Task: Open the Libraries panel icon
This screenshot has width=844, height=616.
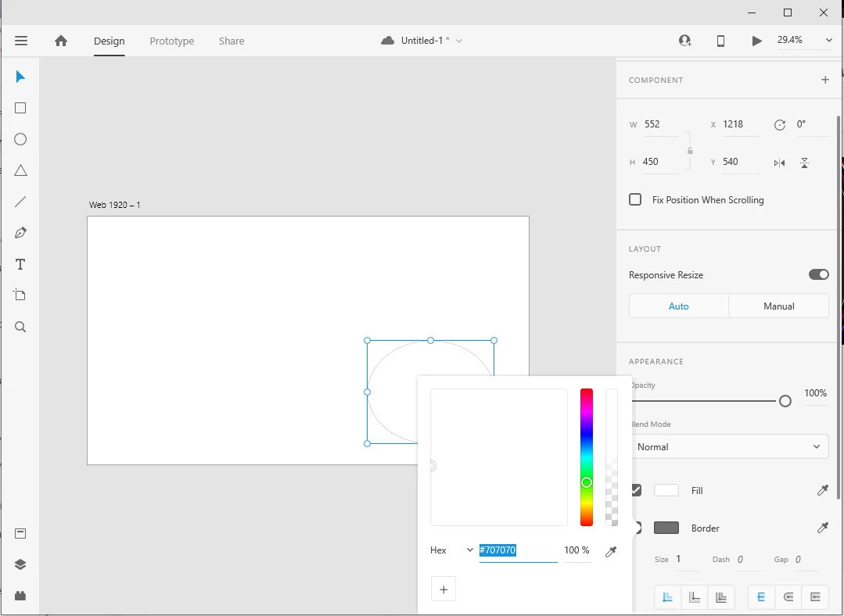Action: [20, 533]
